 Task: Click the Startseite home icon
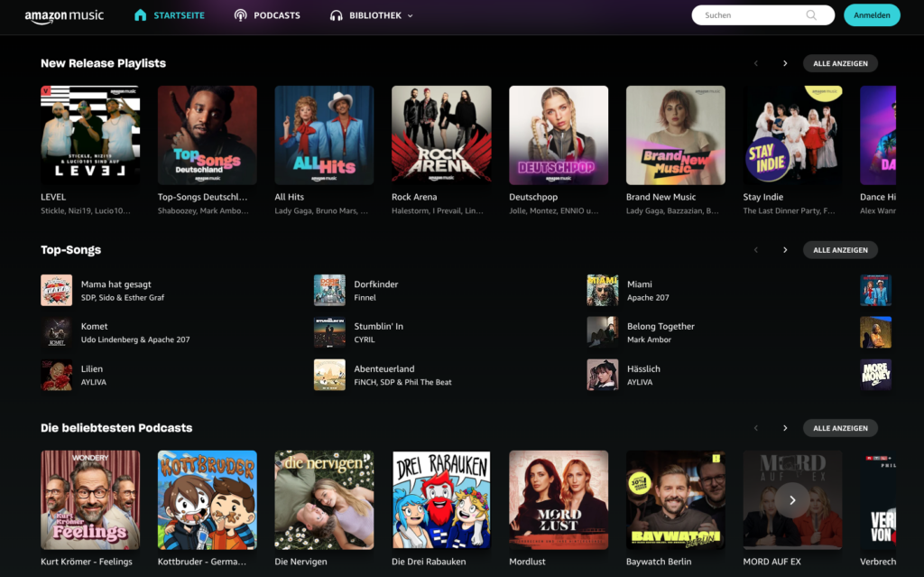tap(140, 14)
